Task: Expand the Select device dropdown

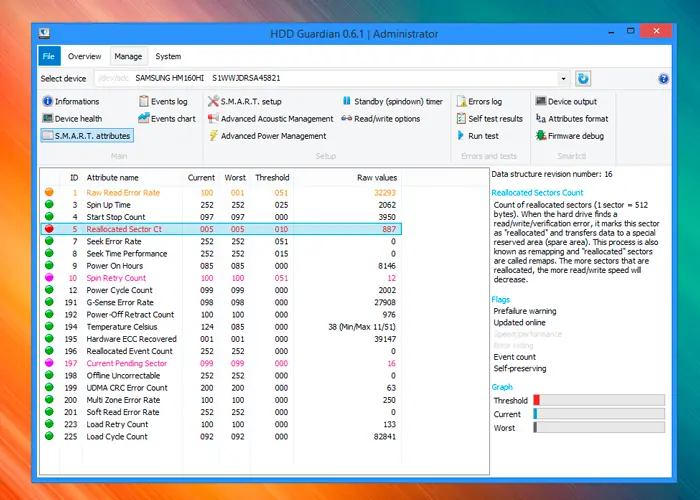Action: pos(563,79)
